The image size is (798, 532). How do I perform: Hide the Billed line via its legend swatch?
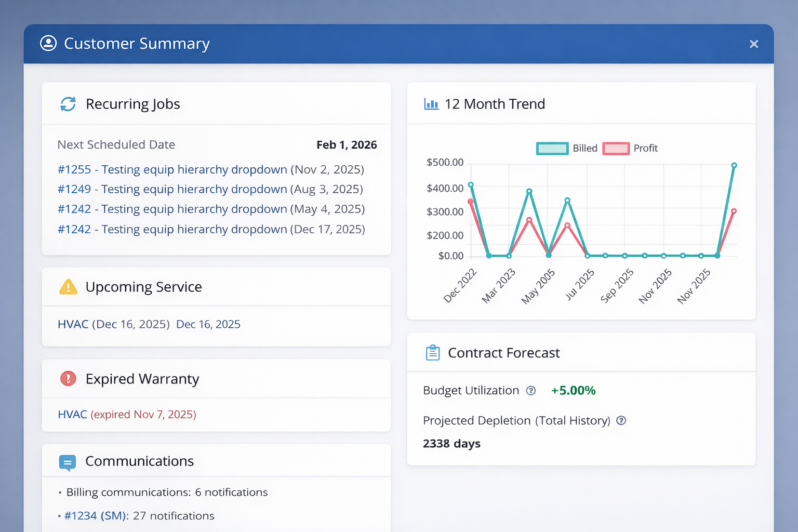552,148
